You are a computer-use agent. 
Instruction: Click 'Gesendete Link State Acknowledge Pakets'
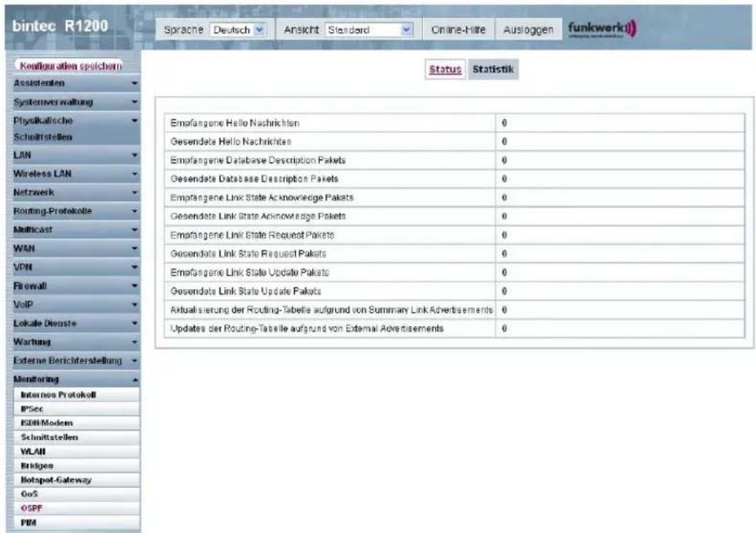[x=258, y=216]
